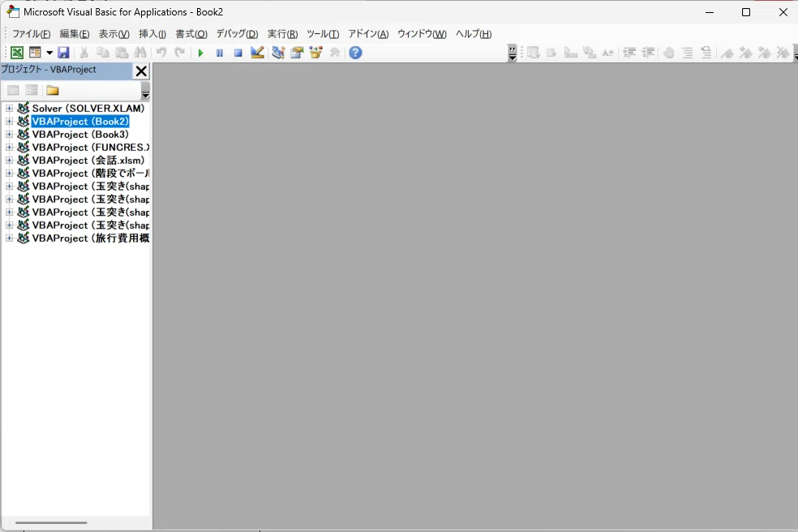Open the Project Explorer icon
The height and width of the screenshot is (532, 798).
pyautogui.click(x=278, y=53)
